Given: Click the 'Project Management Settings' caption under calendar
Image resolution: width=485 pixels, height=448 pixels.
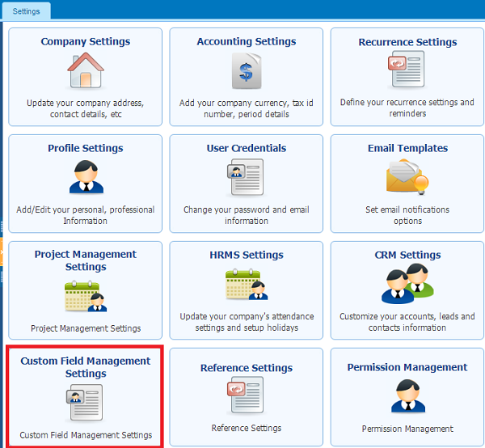Looking at the screenshot, I should (86, 328).
